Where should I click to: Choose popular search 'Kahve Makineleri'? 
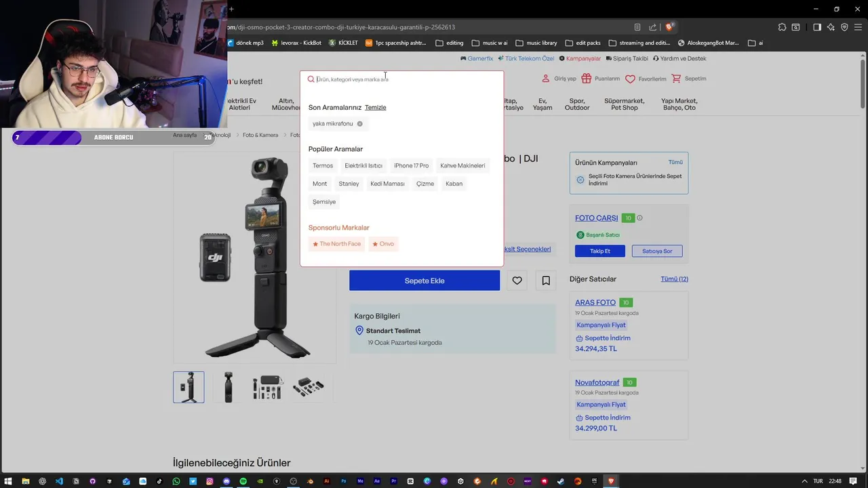point(462,165)
